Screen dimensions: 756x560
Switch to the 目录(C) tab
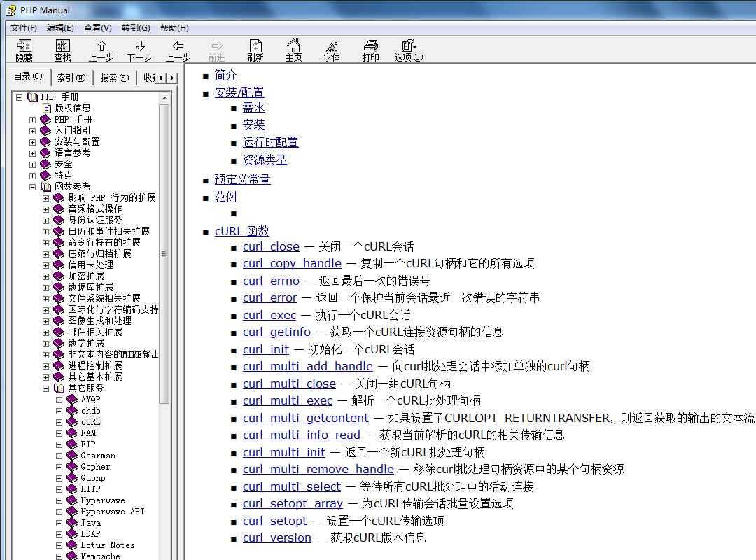(28, 77)
